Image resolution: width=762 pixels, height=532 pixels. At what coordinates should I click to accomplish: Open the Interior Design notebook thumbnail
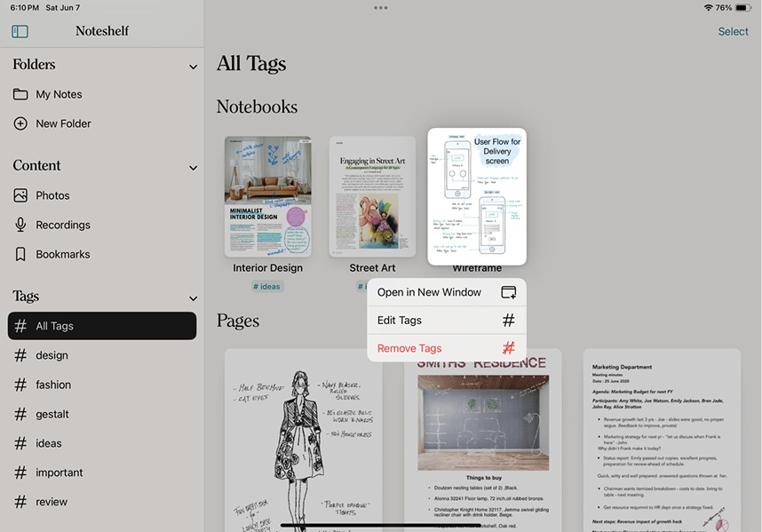267,196
